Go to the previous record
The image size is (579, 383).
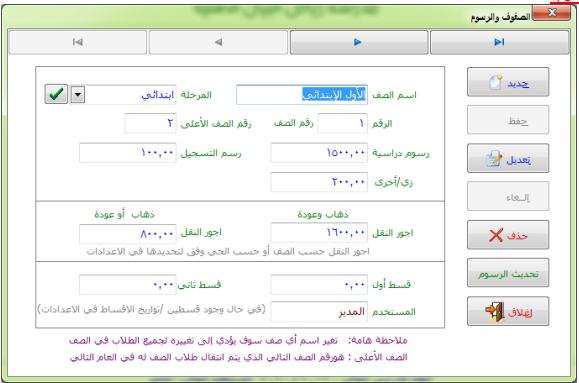pos(218,42)
